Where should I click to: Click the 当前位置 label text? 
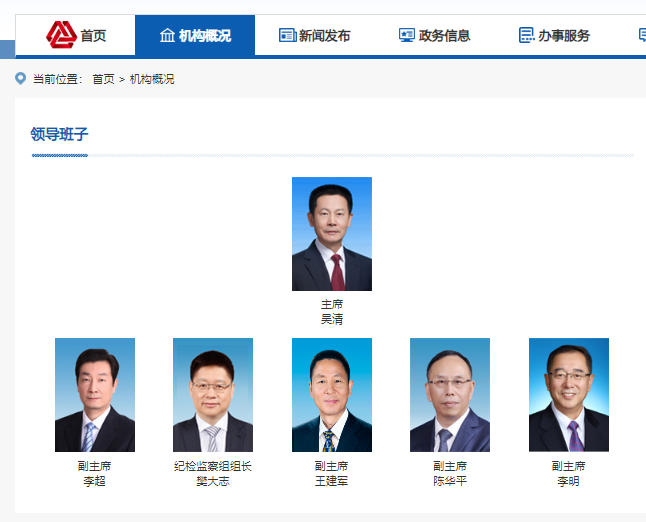[57, 79]
